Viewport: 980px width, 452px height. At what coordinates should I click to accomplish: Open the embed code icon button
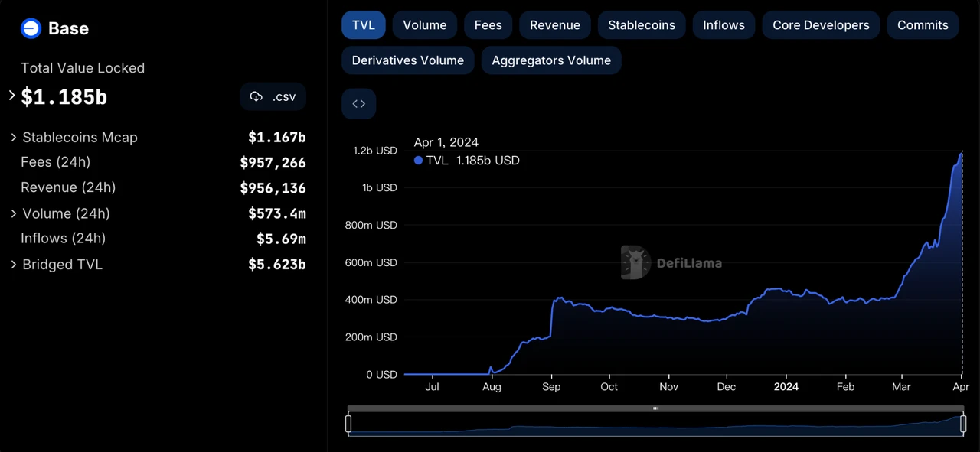[358, 104]
